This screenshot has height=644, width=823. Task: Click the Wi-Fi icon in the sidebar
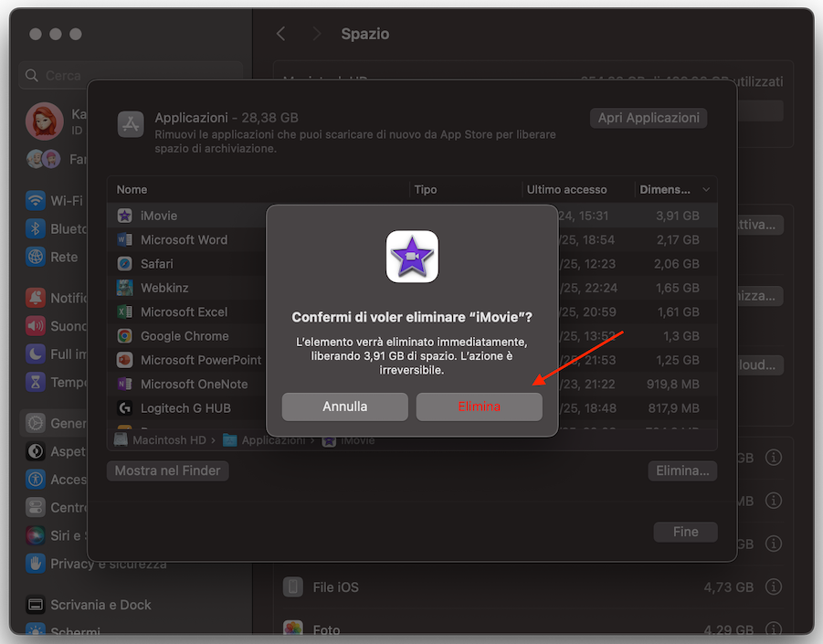(36, 200)
